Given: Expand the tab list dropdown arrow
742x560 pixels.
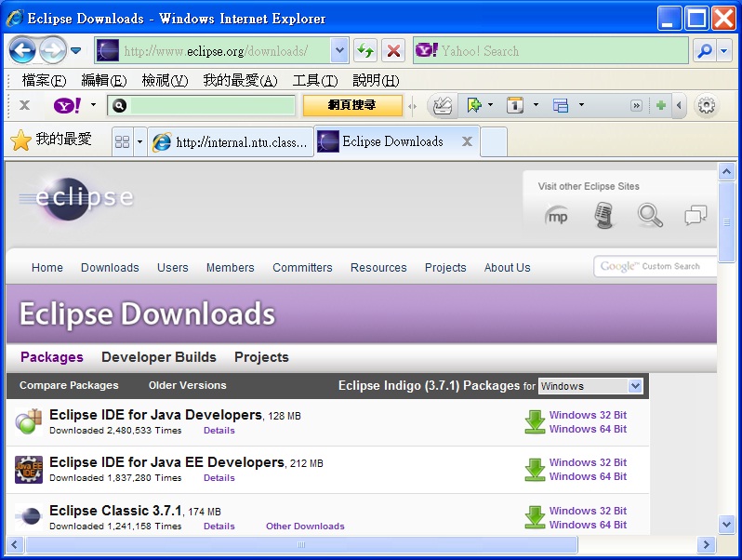Looking at the screenshot, I should click(x=139, y=141).
